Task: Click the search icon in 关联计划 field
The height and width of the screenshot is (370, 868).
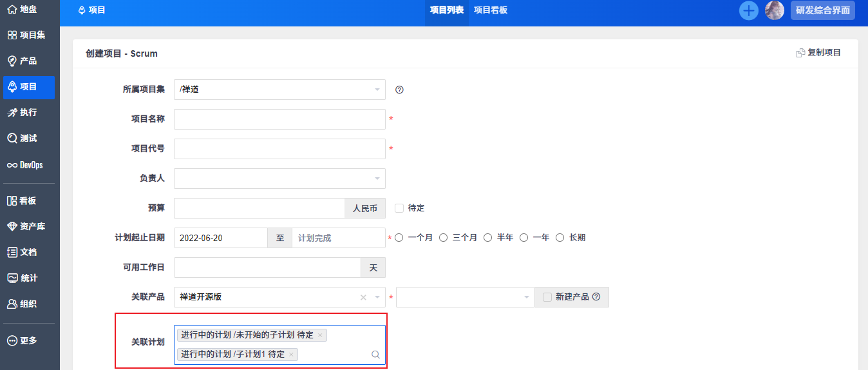Action: tap(375, 355)
